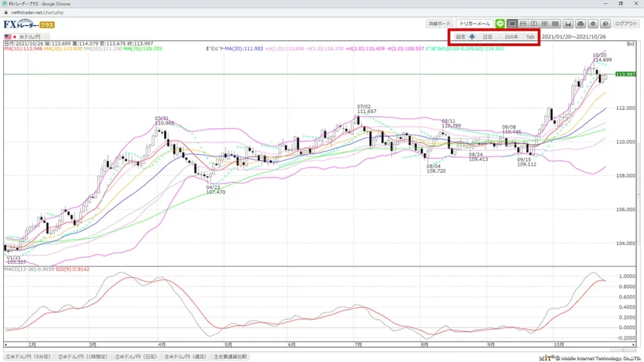
Task: Select four-panel grid chart layout
Action: pyautogui.click(x=545, y=24)
